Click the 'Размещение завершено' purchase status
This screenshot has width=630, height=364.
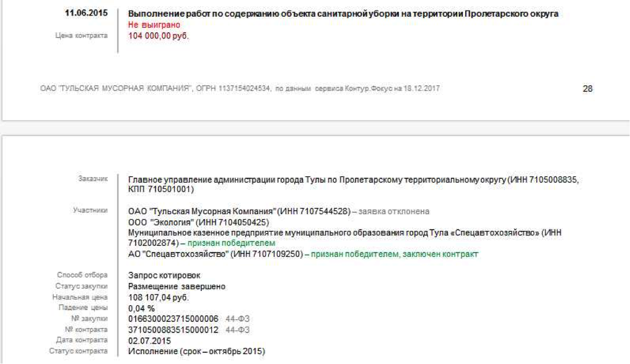coord(177,287)
